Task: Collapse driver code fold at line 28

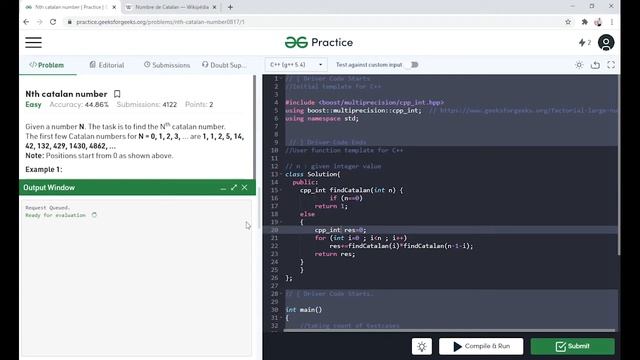Action: 281,294
